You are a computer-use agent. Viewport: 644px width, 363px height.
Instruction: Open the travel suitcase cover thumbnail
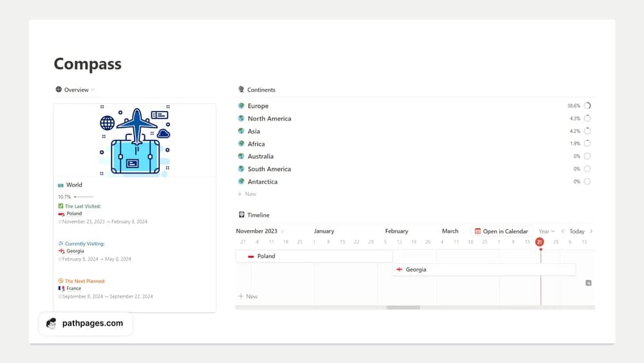135,140
